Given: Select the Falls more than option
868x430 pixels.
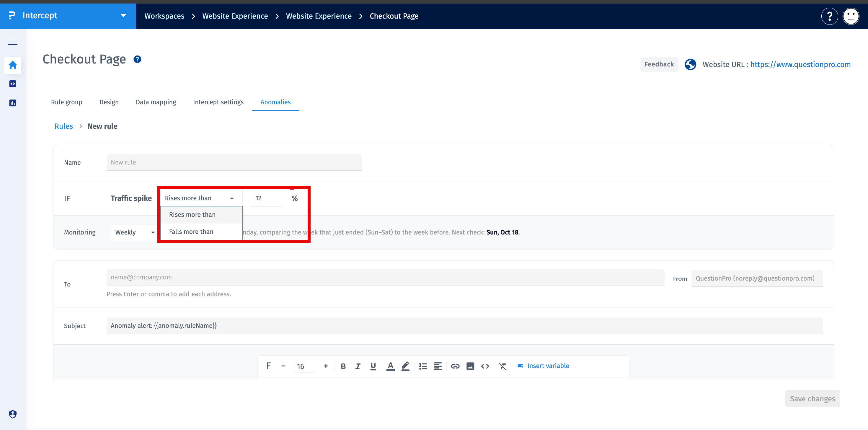Looking at the screenshot, I should [x=201, y=232].
